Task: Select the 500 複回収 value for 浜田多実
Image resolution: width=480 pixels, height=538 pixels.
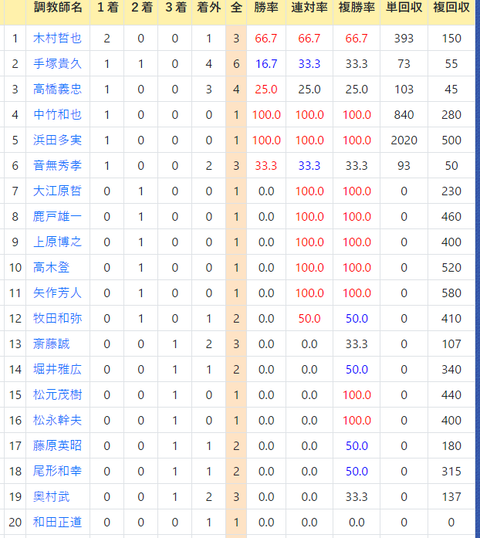Action: click(451, 140)
